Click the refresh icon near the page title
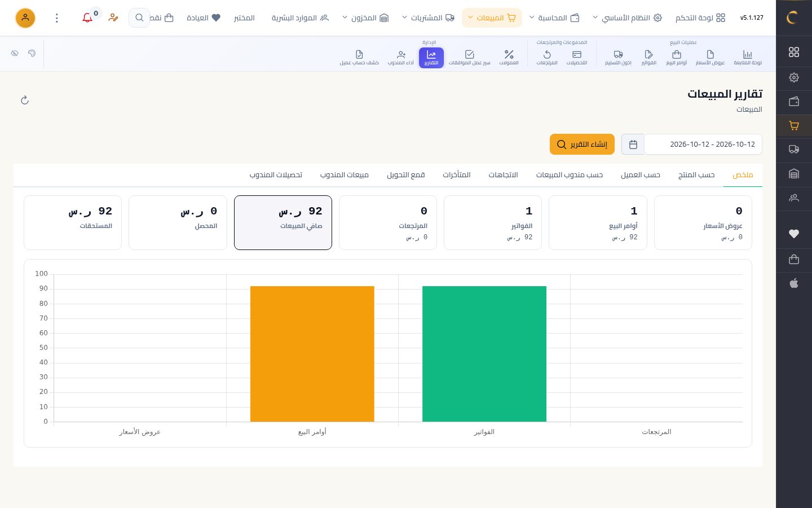 (25, 100)
